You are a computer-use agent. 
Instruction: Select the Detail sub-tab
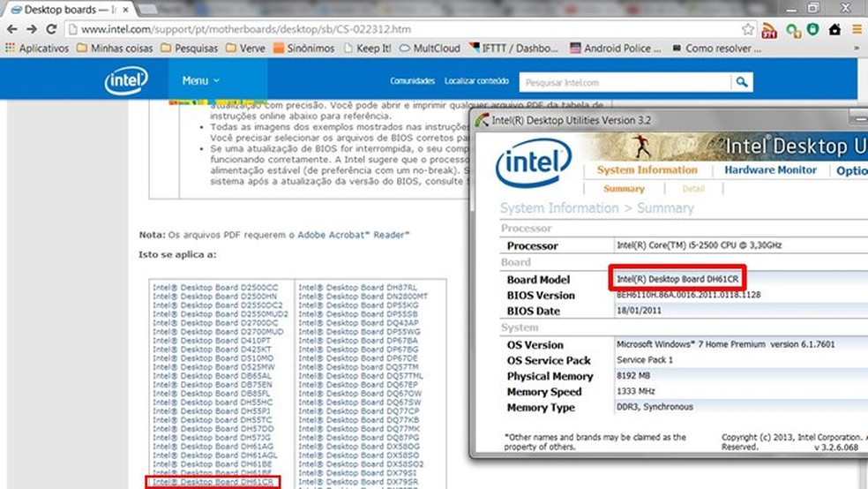[x=693, y=189]
